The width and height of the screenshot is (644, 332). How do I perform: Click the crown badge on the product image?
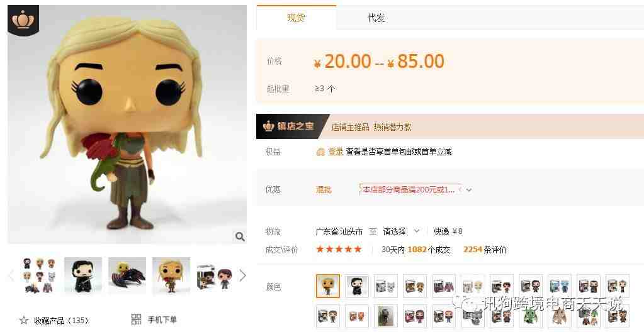23,20
